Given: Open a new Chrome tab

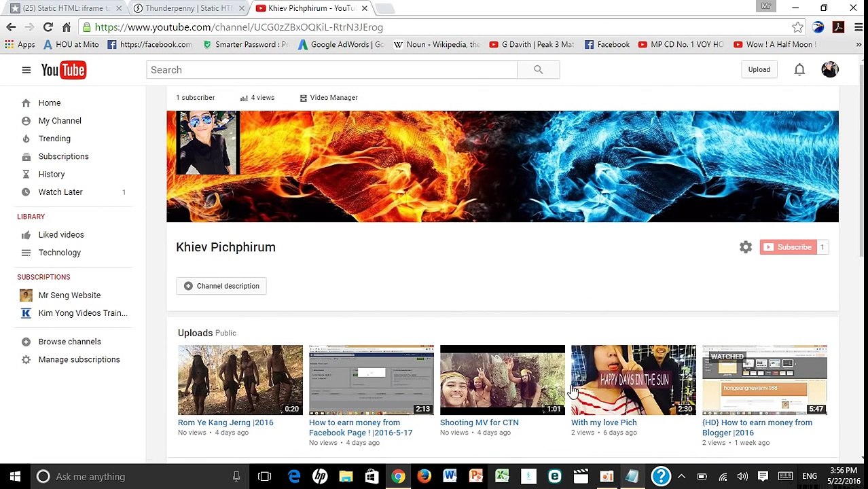Looking at the screenshot, I should tap(384, 8).
